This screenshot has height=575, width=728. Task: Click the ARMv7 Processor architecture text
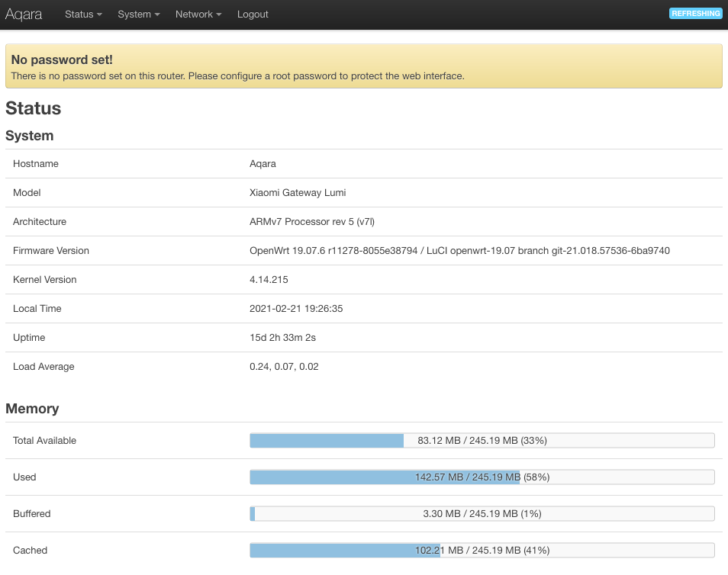[x=312, y=222]
